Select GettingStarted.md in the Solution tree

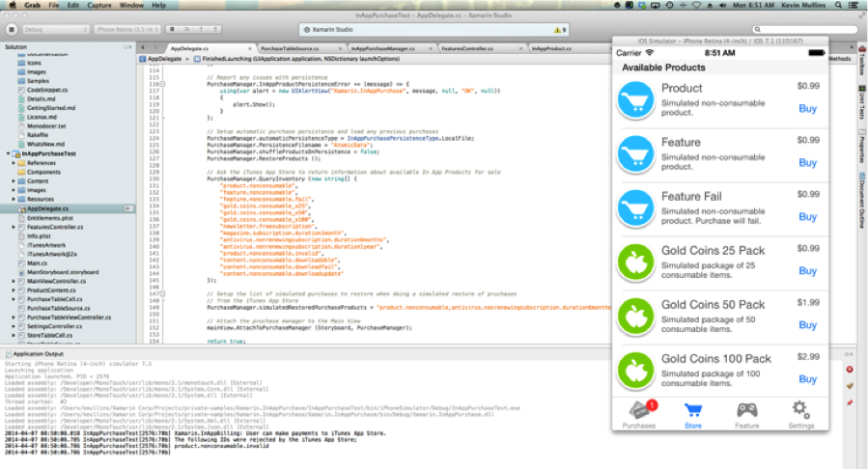click(x=51, y=108)
